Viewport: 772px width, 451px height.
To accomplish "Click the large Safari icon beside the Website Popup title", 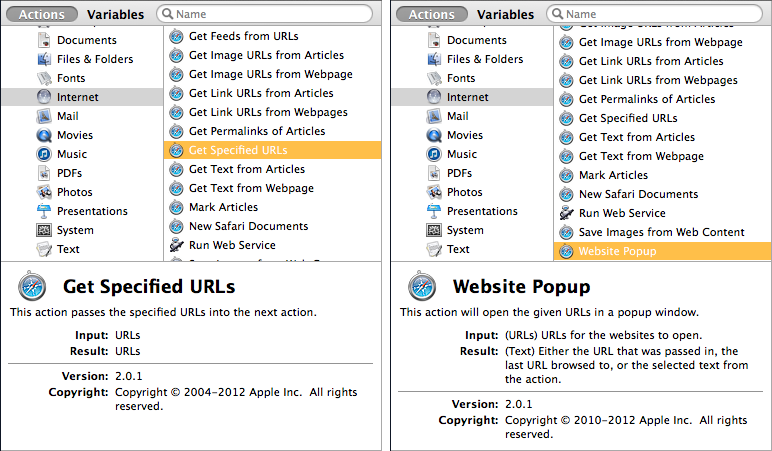I will [x=422, y=288].
